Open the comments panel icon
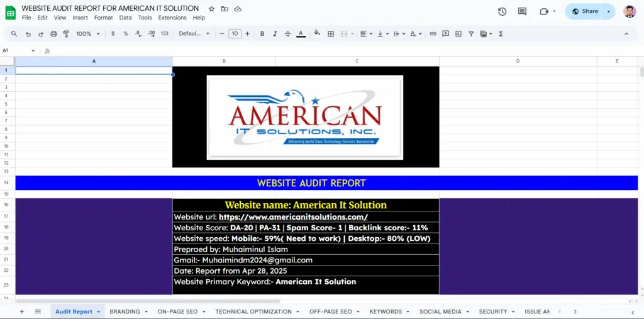 click(x=522, y=11)
